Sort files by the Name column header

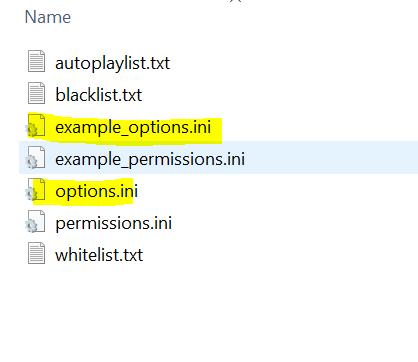[x=48, y=17]
